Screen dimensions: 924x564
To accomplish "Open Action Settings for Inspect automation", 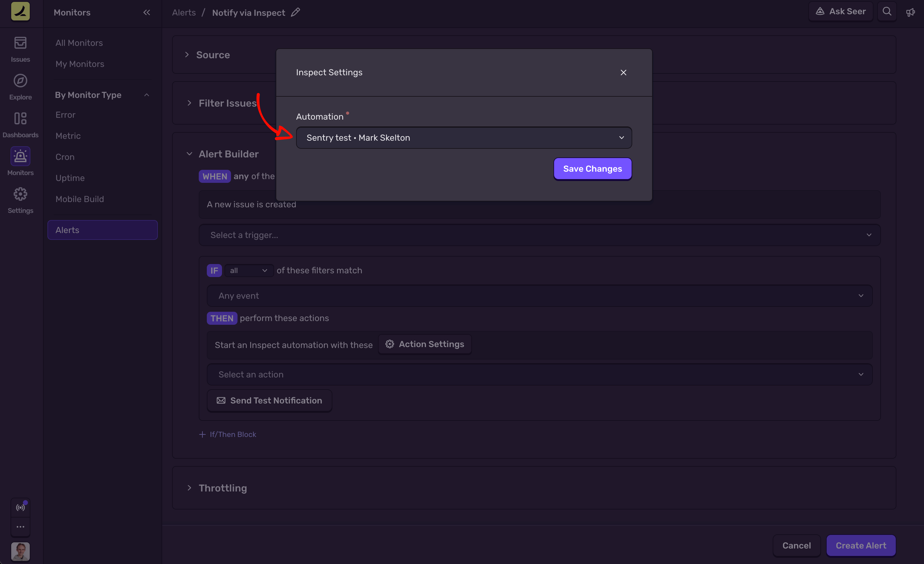I will (424, 344).
